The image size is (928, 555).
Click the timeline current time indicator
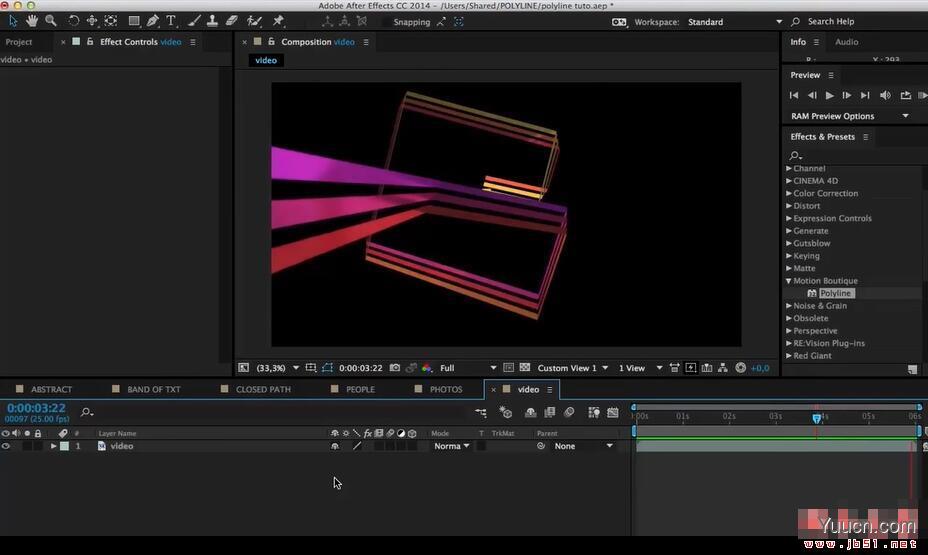(817, 418)
